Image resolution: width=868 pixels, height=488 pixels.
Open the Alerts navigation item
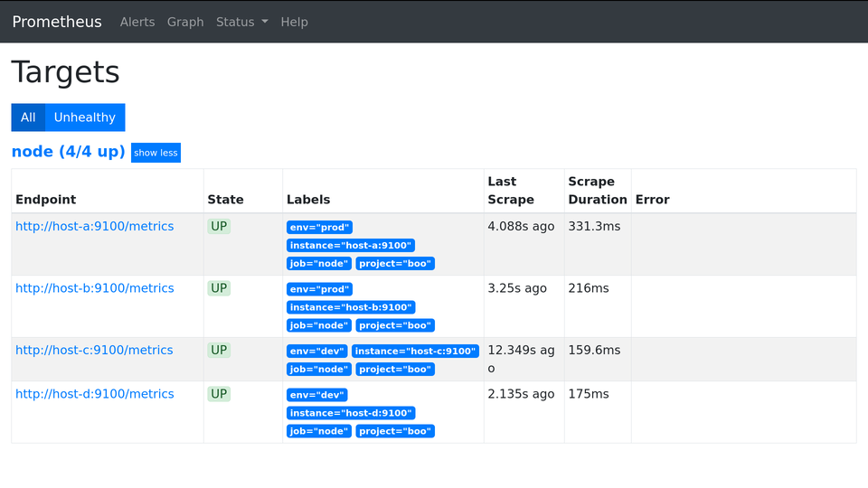137,22
